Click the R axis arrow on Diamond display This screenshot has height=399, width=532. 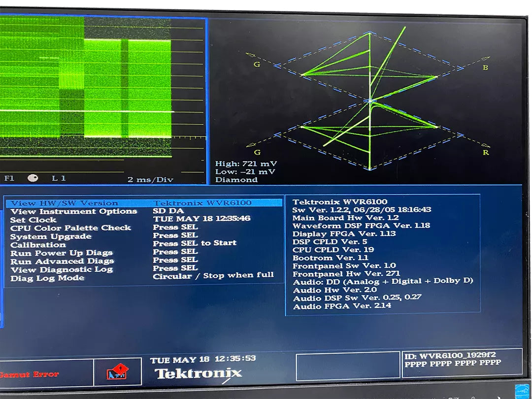485,146
